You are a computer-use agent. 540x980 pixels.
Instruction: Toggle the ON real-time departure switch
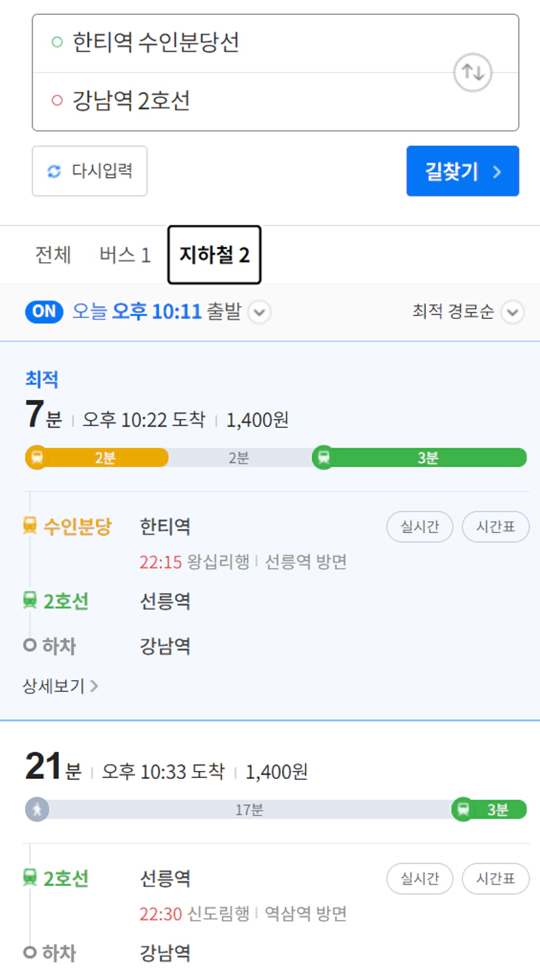[44, 312]
